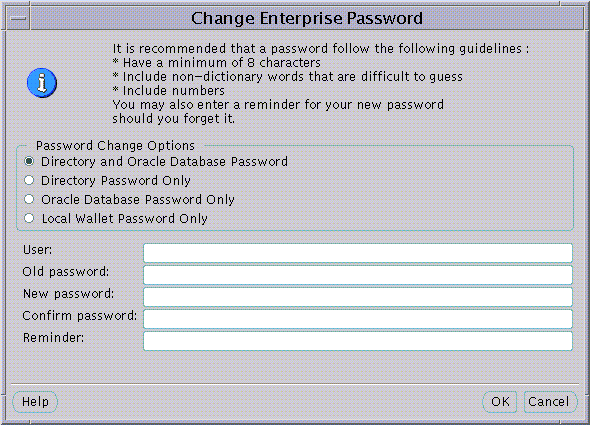Select the Reminder text field
The image size is (590, 425).
(358, 341)
